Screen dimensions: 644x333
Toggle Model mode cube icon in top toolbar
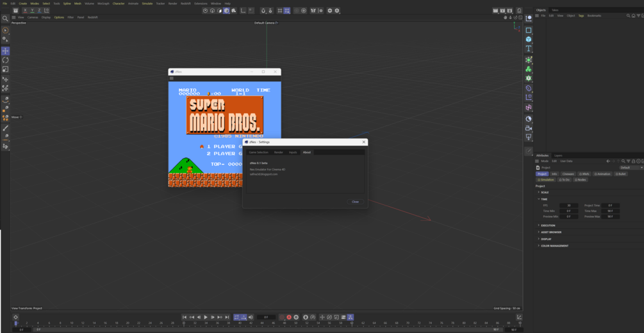226,11
